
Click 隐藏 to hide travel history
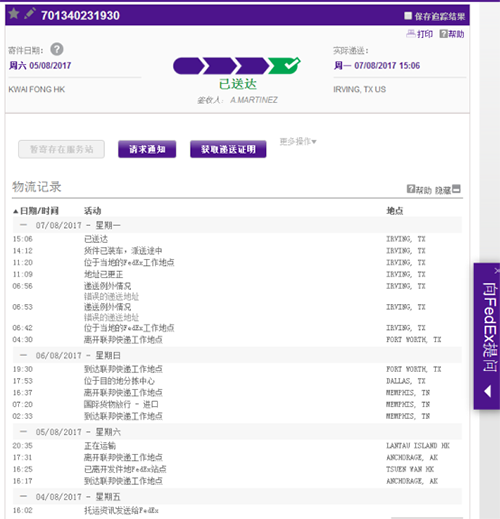[x=448, y=190]
